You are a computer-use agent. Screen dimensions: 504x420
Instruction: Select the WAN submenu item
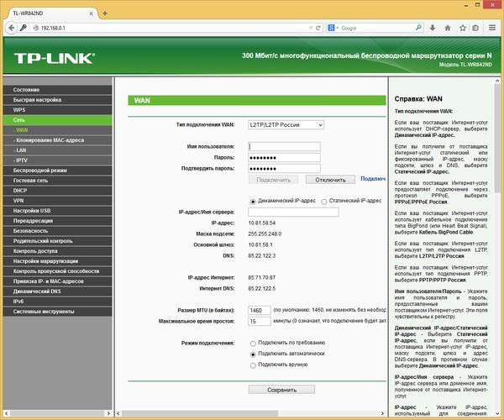click(58, 130)
